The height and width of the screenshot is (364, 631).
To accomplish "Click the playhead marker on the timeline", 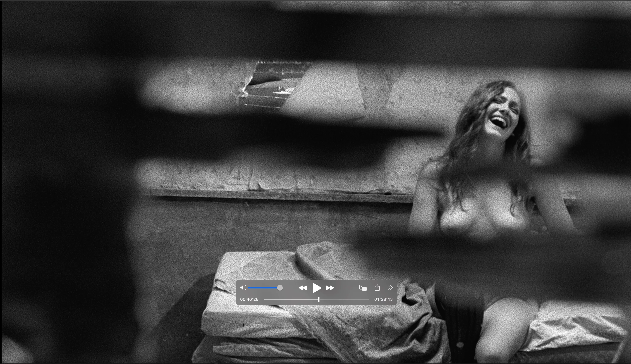I will click(319, 299).
